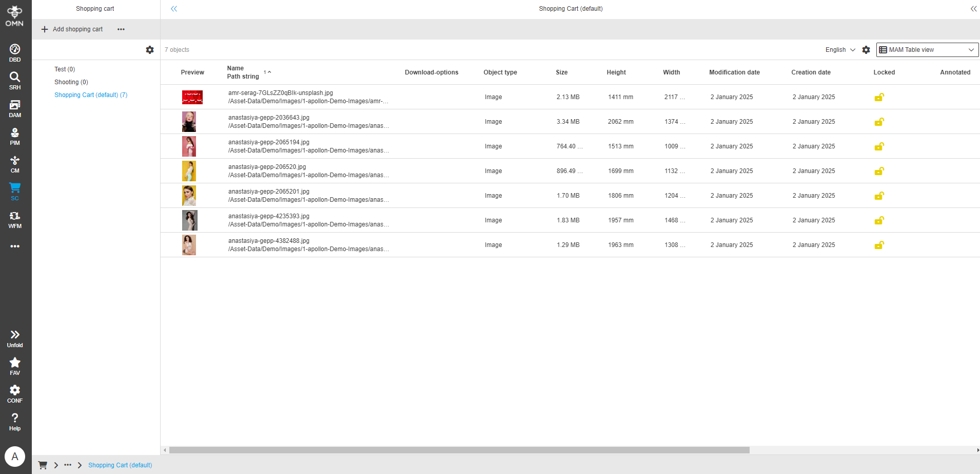Screen dimensions: 980x474
Task: Click the horizontal scrollbar at bottom
Action: [459, 450]
